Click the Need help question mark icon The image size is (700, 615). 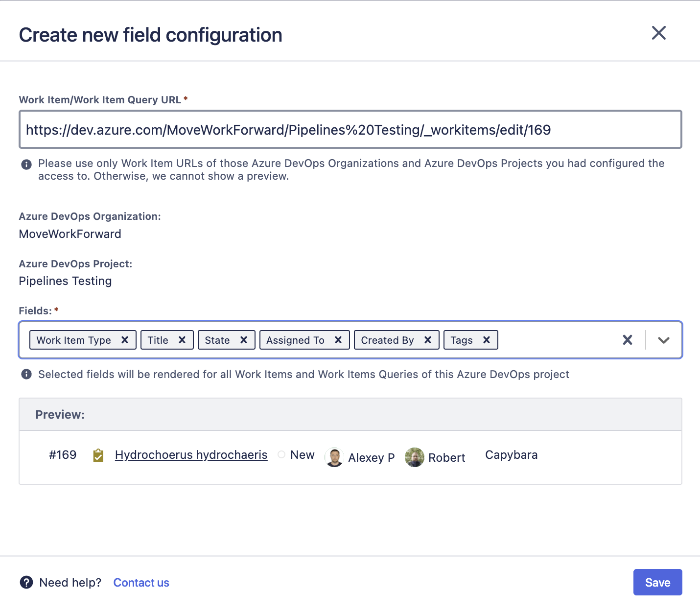click(26, 582)
